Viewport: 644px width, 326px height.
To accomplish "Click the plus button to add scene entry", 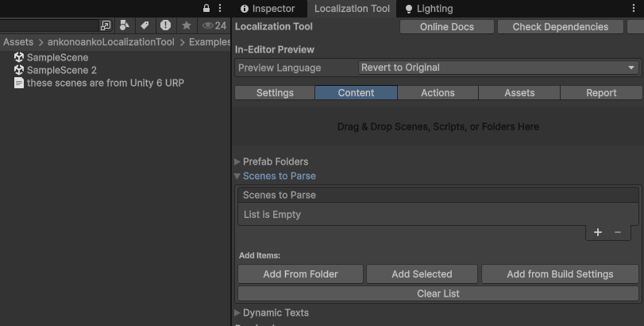I will [x=598, y=232].
